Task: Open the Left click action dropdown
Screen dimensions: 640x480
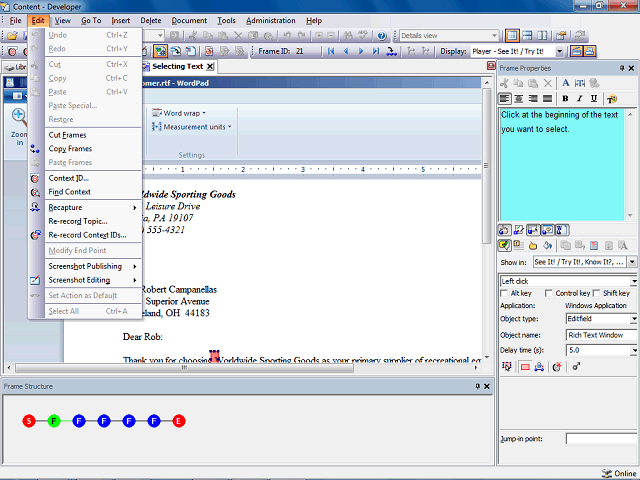Action: 634,281
